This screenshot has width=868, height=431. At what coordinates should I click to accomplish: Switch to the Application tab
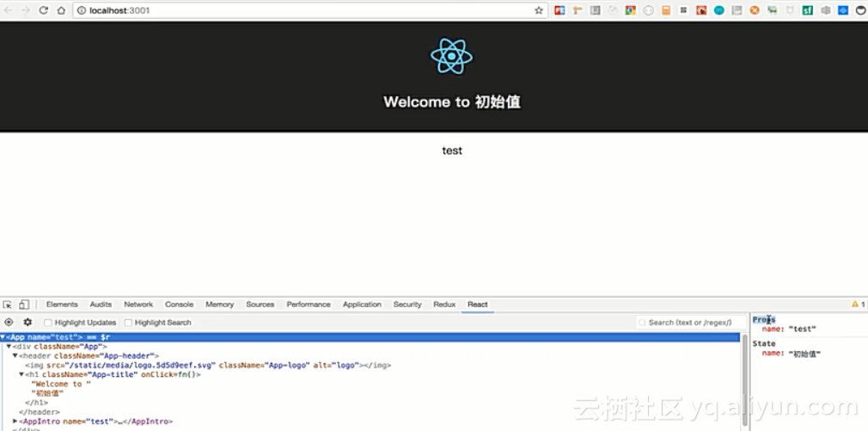click(x=362, y=305)
